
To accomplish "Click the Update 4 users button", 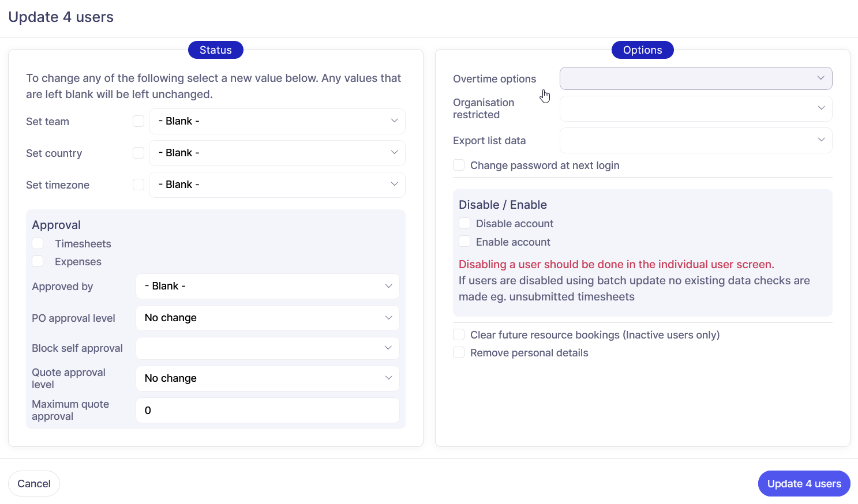I will 804,484.
